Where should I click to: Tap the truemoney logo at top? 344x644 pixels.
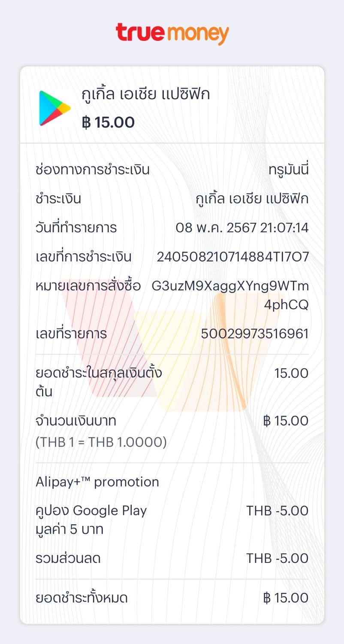tap(172, 34)
